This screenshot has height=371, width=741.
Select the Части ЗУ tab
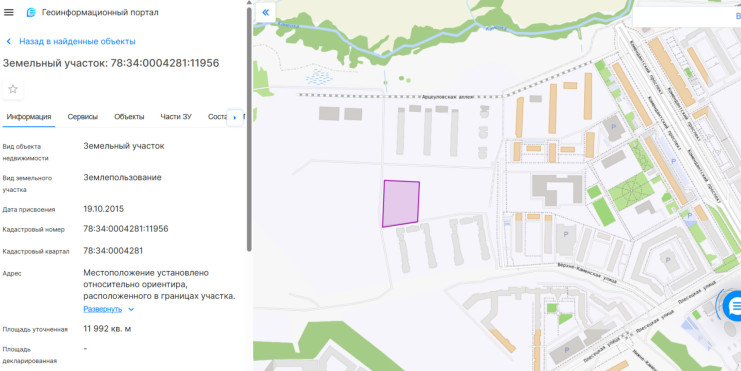point(176,117)
